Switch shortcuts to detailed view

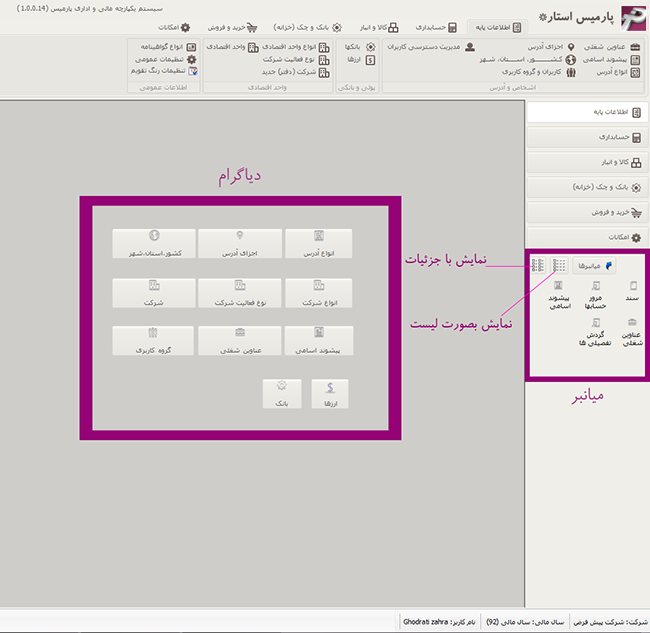click(x=538, y=265)
